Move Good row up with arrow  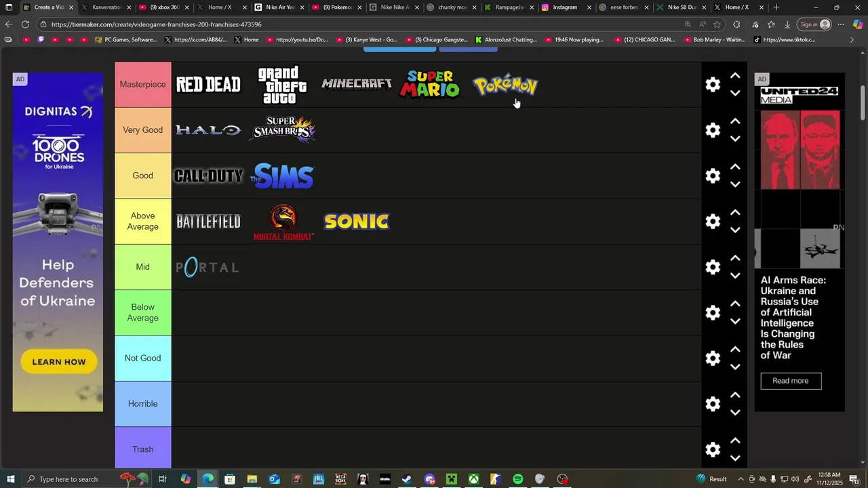[x=735, y=167]
